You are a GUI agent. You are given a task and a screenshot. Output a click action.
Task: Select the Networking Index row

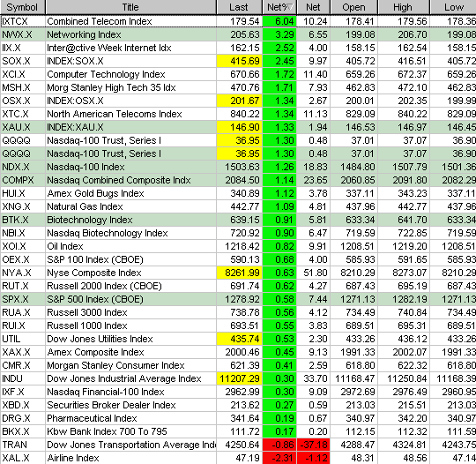238,34
